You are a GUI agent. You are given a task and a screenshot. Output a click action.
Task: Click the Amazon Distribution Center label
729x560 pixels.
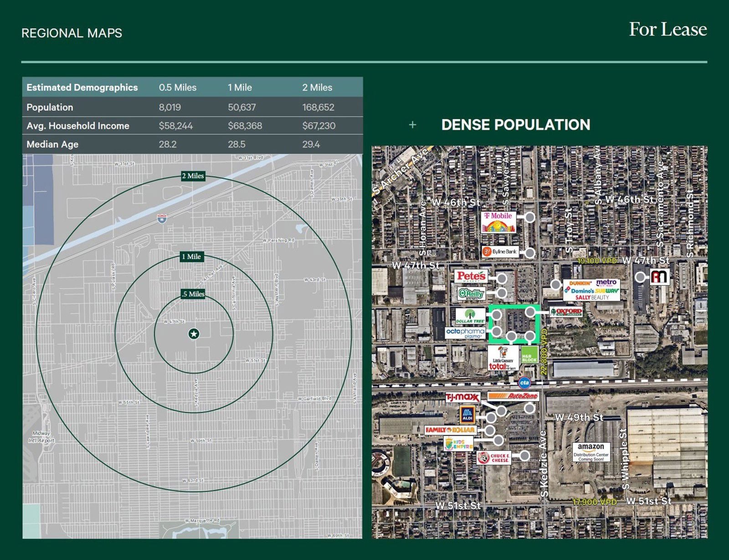591,452
